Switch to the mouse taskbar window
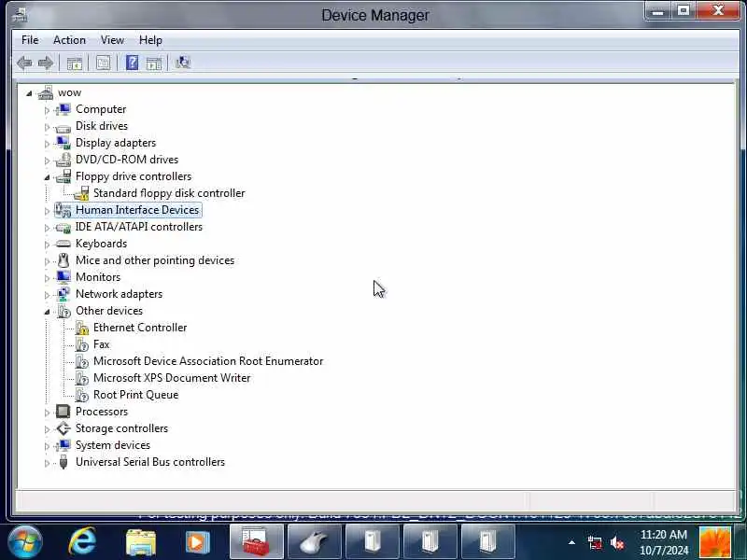Viewport: 747px width, 560px height. 315,542
